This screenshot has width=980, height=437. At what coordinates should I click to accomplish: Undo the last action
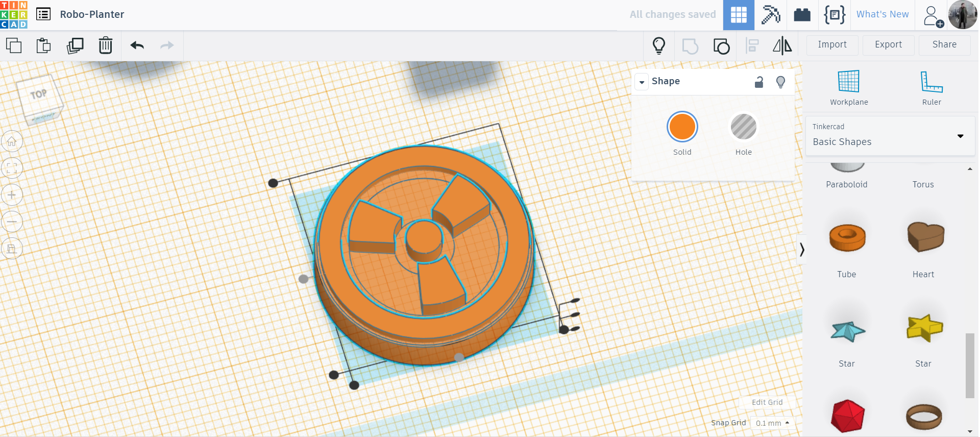tap(137, 45)
